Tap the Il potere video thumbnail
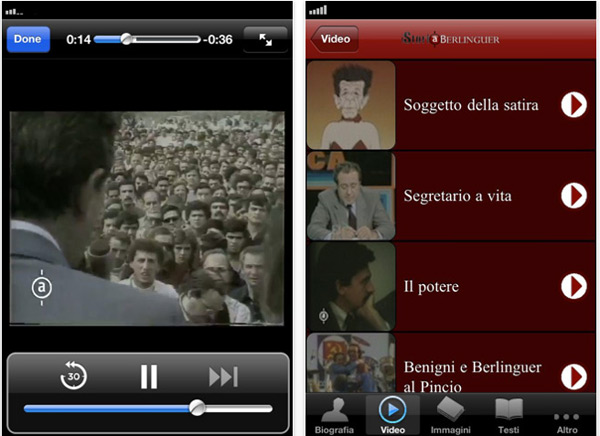Viewport: 600px width, 436px height. point(350,286)
